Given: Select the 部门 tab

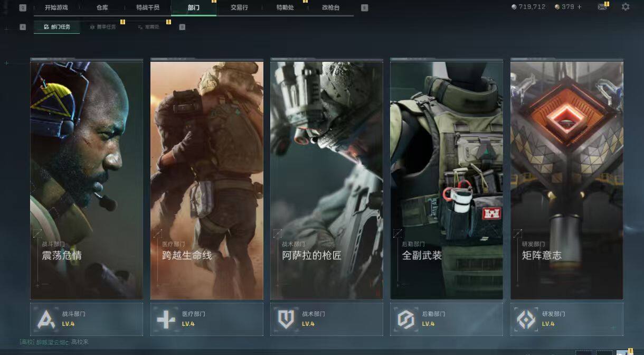Looking at the screenshot, I should click(x=194, y=7).
